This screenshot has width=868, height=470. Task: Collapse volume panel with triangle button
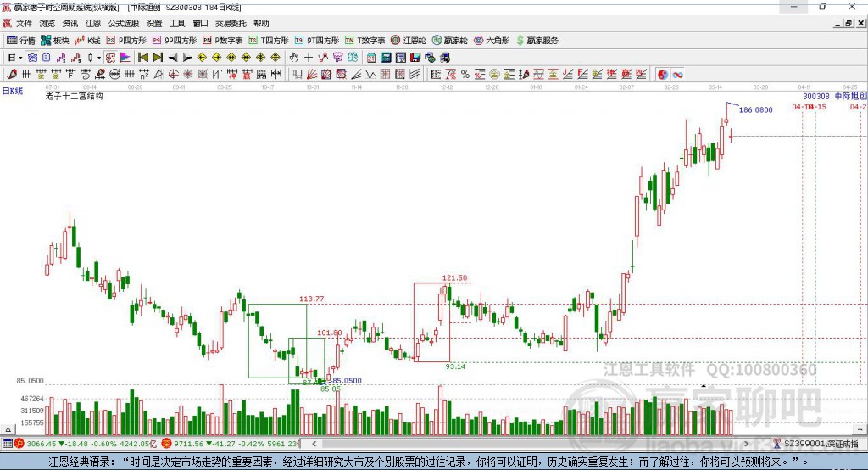pyautogui.click(x=8, y=429)
